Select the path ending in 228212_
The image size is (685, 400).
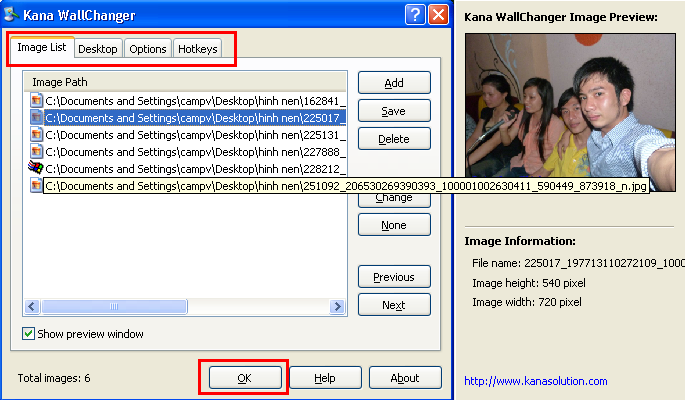[x=195, y=169]
